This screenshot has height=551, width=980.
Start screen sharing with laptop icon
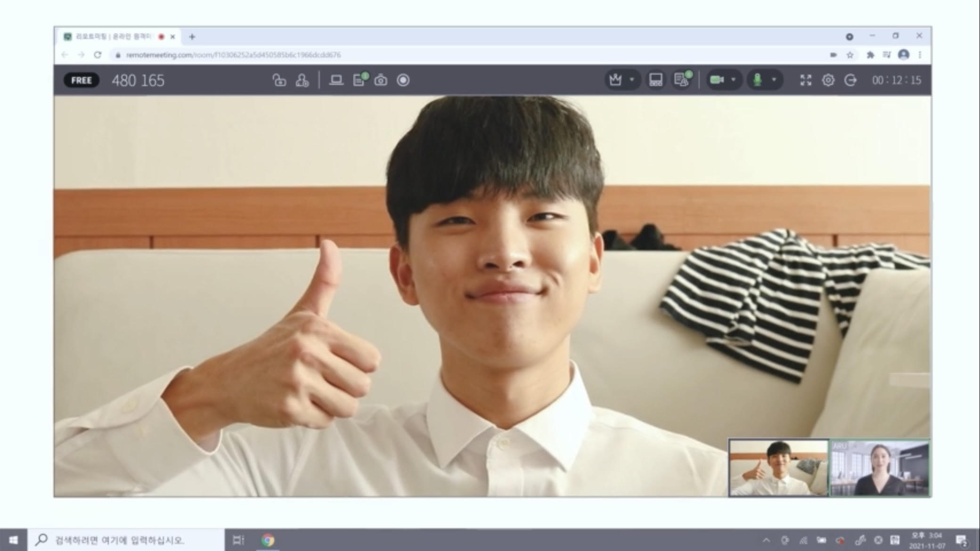click(336, 81)
